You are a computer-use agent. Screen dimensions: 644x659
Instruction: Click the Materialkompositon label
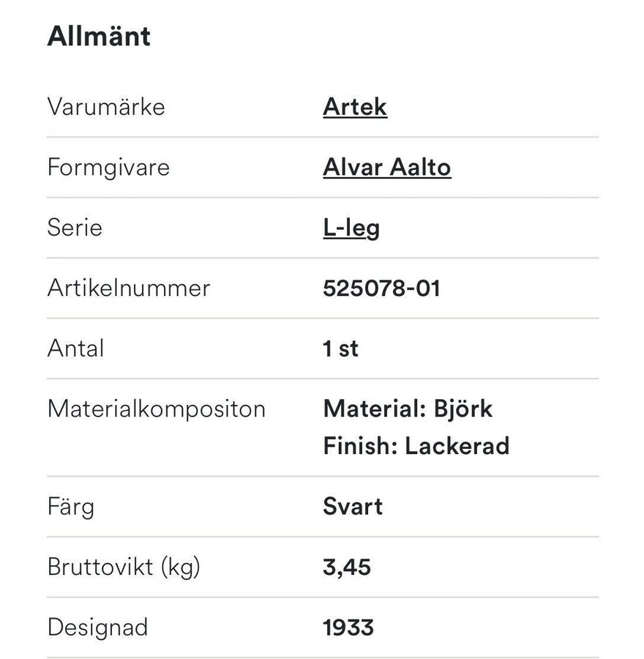[156, 409]
